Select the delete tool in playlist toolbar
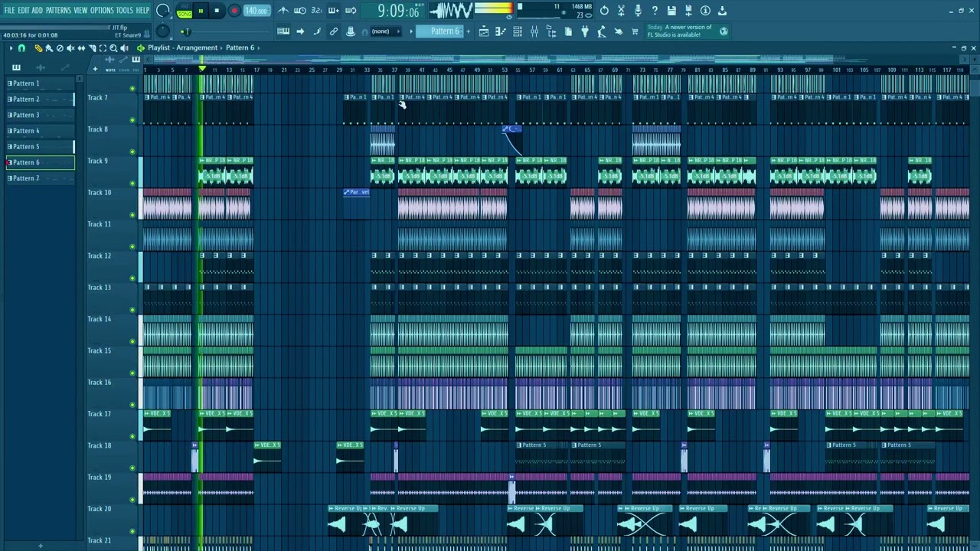 click(60, 48)
